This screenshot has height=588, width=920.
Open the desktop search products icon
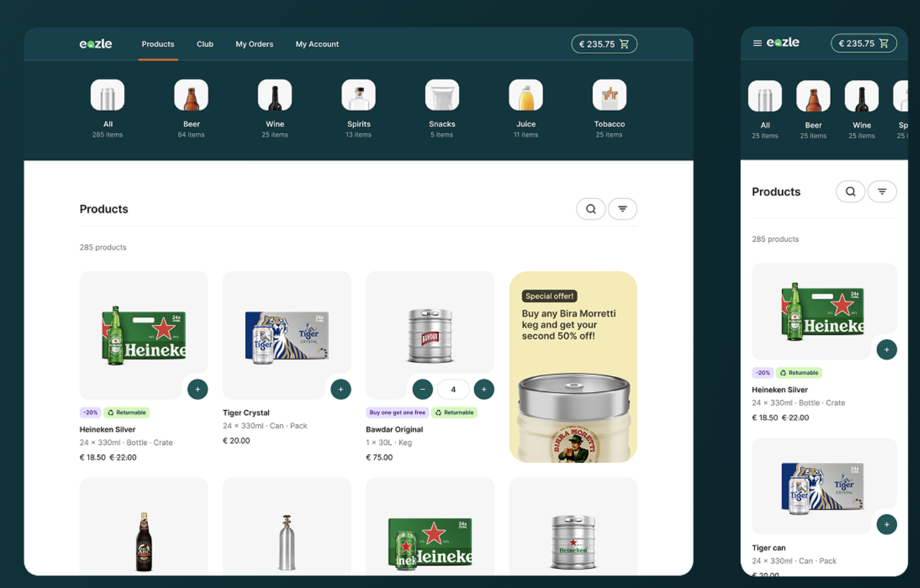590,209
